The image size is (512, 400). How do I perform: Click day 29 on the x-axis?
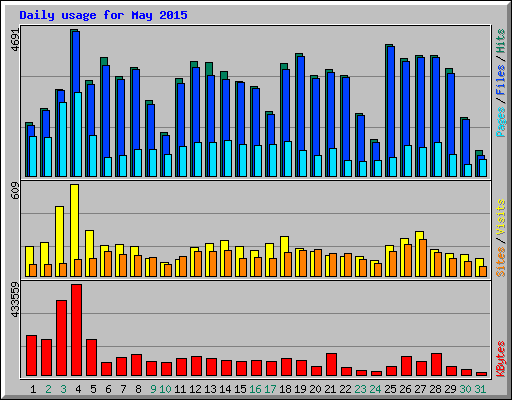450,389
